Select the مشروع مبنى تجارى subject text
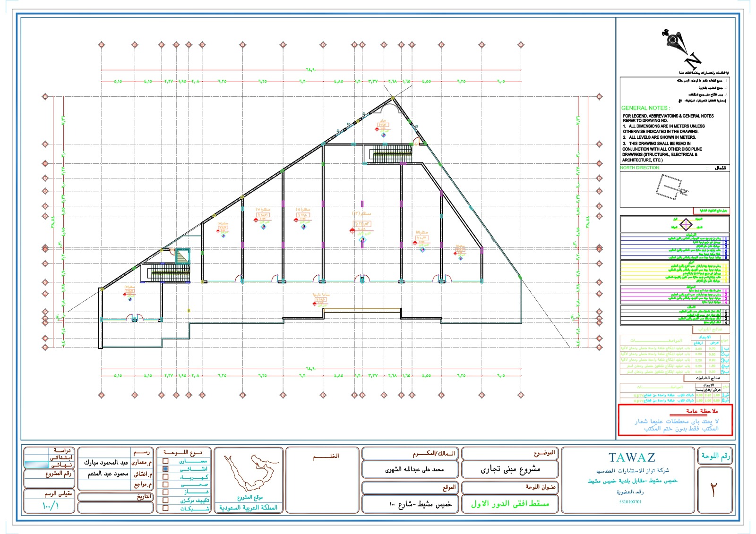The image size is (756, 534). coord(510,469)
